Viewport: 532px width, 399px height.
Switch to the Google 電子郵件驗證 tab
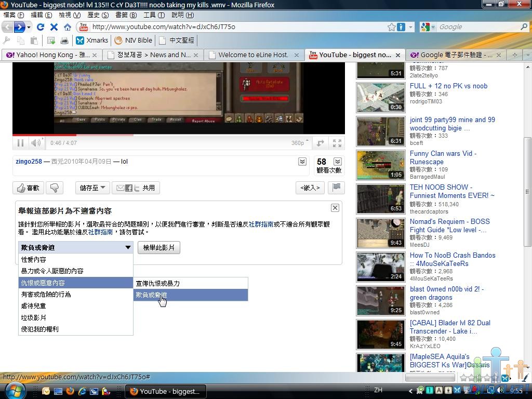click(456, 55)
